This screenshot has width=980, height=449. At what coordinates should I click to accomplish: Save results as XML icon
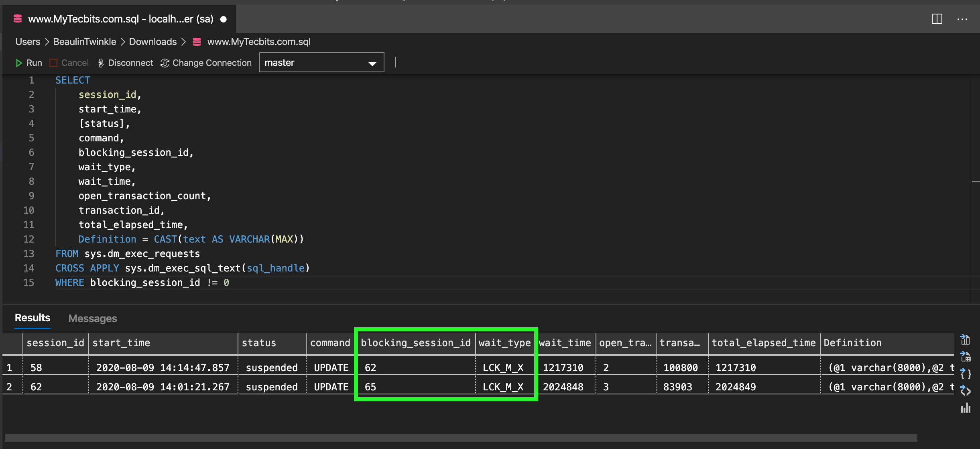[x=965, y=391]
